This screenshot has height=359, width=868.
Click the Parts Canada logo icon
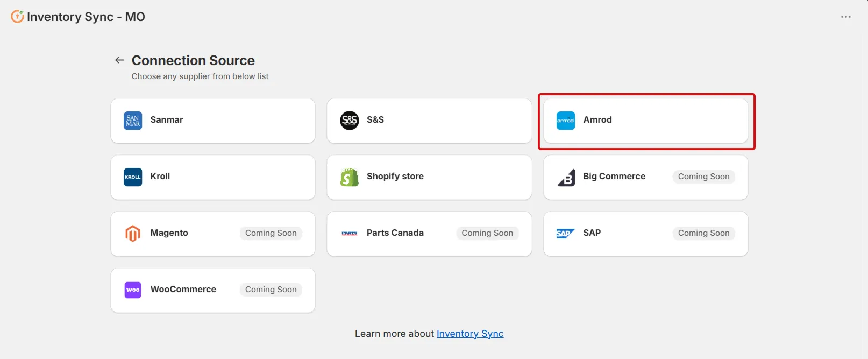pos(350,233)
